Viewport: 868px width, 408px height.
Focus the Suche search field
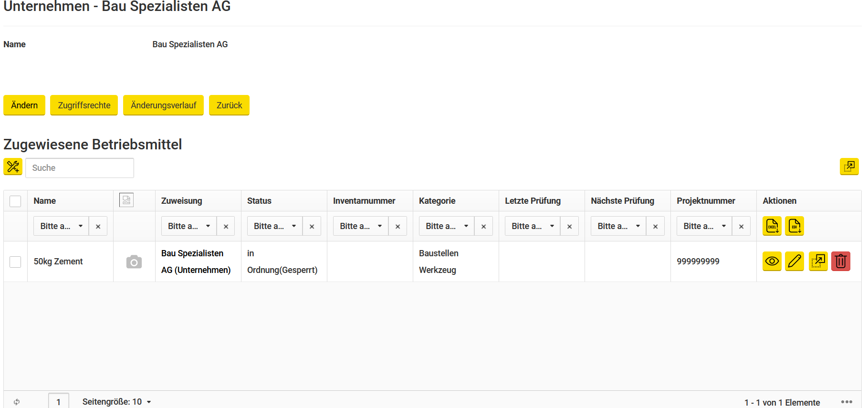80,168
